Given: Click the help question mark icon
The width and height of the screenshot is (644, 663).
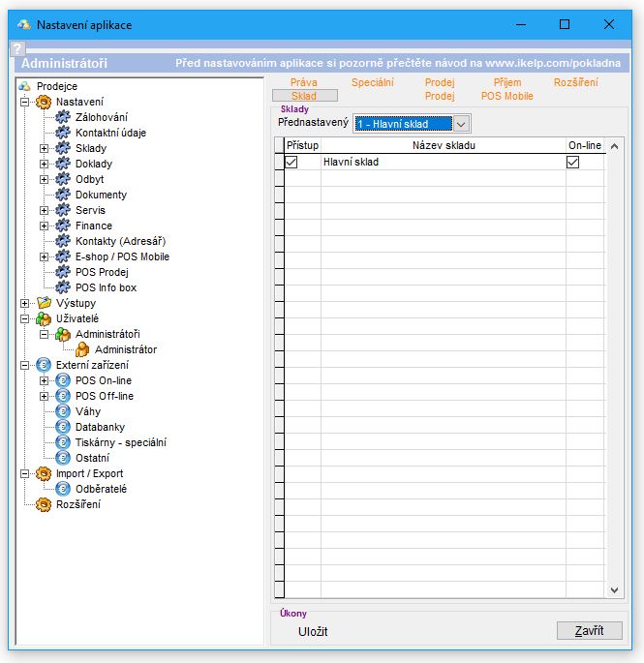Looking at the screenshot, I should tap(16, 48).
